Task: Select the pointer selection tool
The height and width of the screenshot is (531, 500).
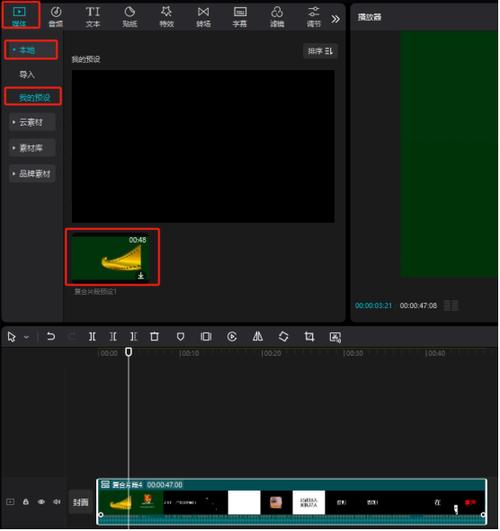Action: point(12,337)
